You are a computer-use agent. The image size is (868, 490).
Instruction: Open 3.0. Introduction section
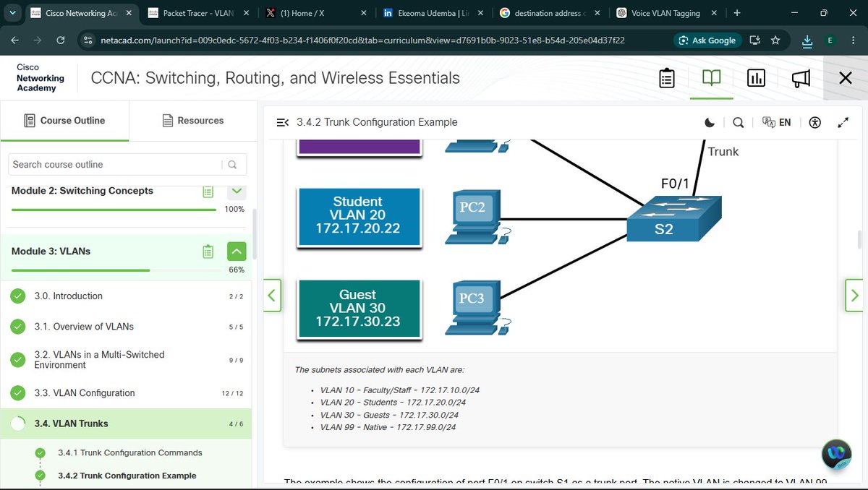click(126, 296)
